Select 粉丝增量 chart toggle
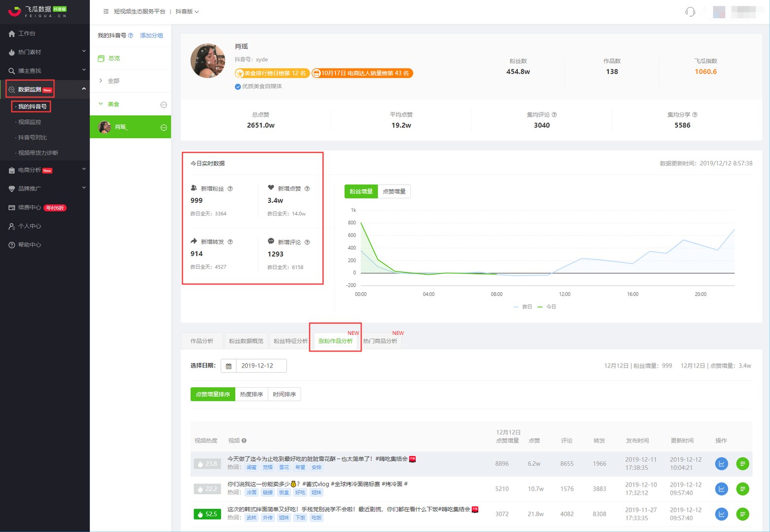Viewport: 770px width, 532px height. pos(361,192)
